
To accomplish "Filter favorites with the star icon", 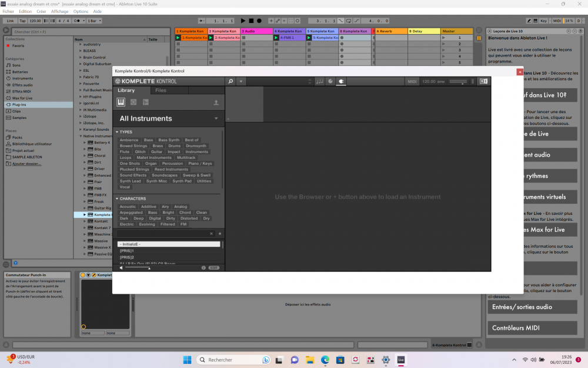I will point(220,234).
